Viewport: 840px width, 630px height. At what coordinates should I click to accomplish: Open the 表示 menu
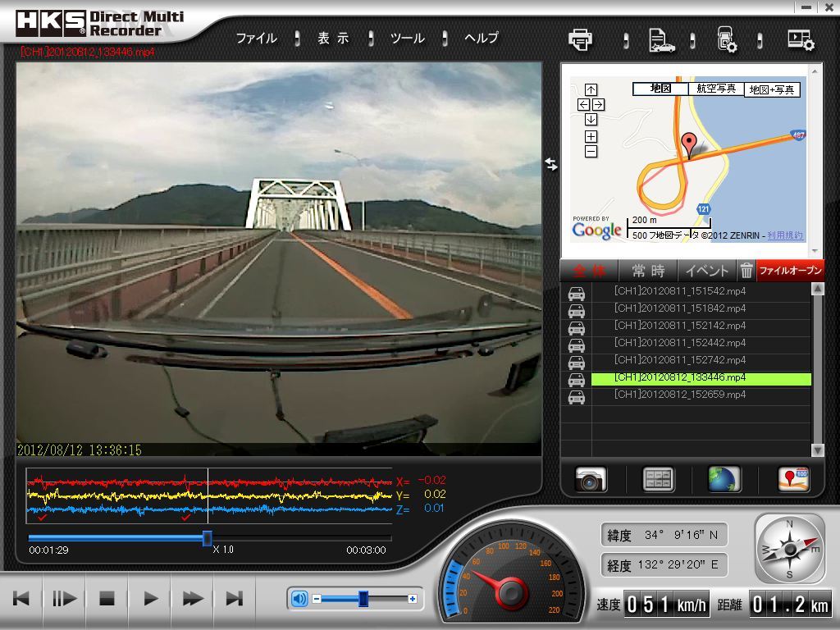pos(333,39)
